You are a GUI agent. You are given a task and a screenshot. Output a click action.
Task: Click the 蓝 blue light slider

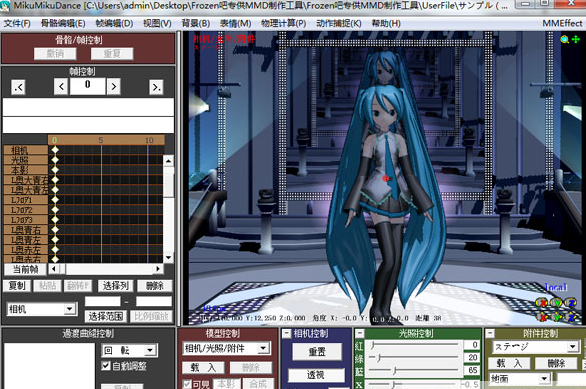pos(414,370)
